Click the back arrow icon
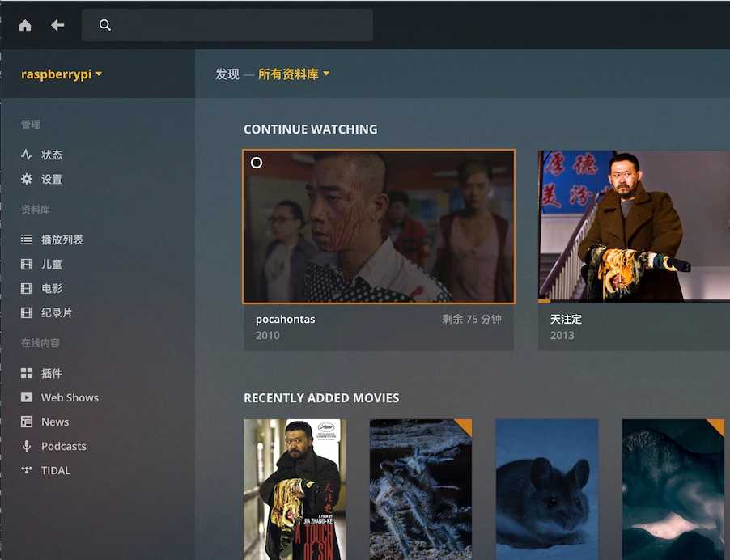Viewport: 730px width, 560px height. (57, 25)
